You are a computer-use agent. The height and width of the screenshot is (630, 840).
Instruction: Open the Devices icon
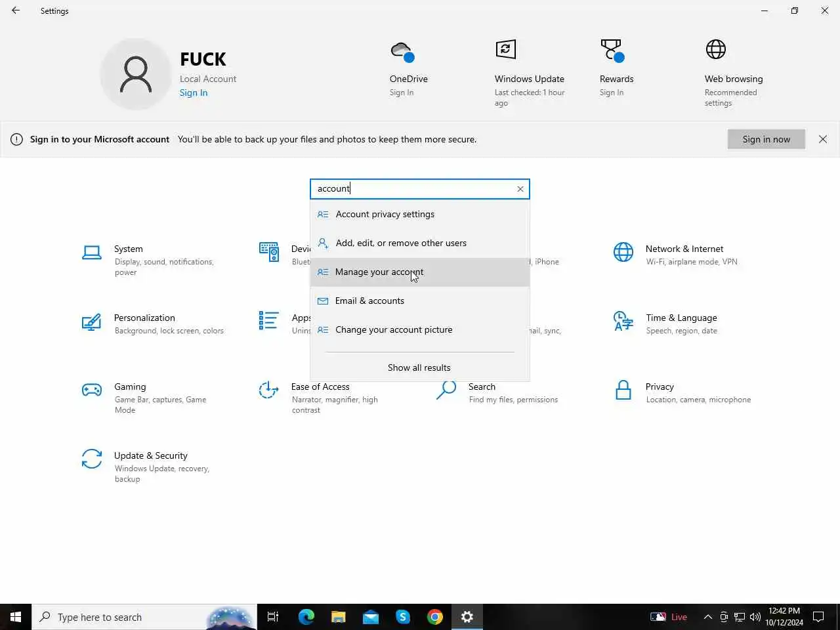coord(269,252)
